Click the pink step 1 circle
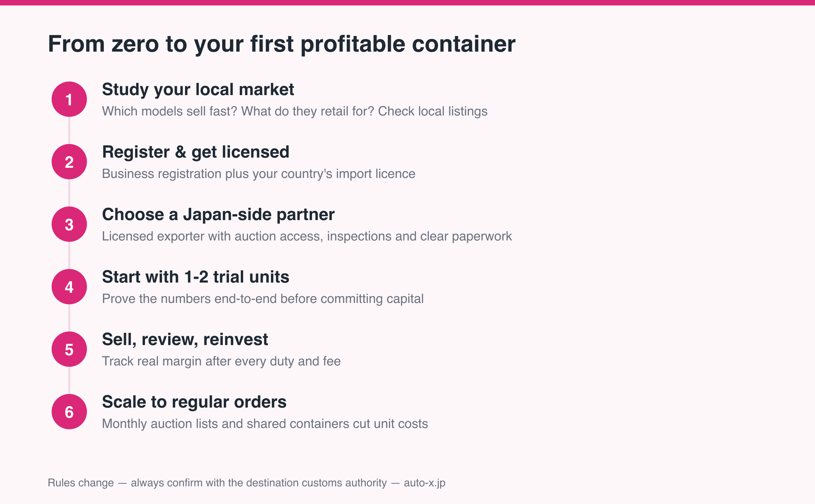 point(69,99)
